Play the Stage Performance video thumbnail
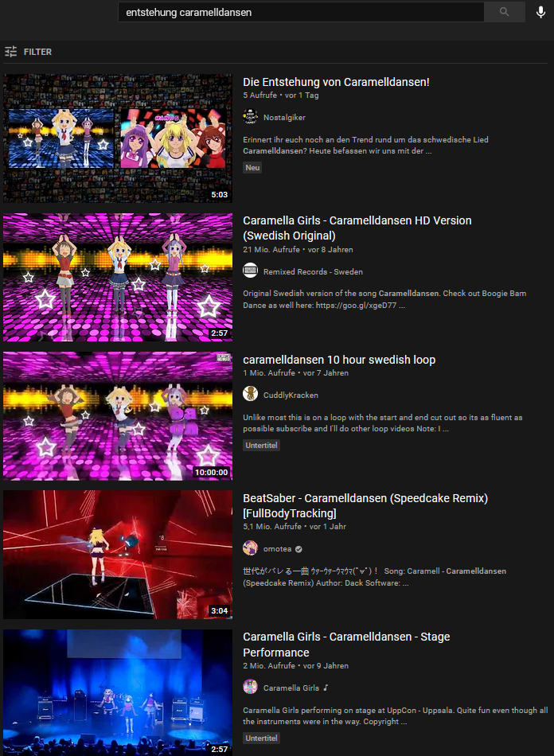This screenshot has height=756, width=554. pyautogui.click(x=118, y=692)
